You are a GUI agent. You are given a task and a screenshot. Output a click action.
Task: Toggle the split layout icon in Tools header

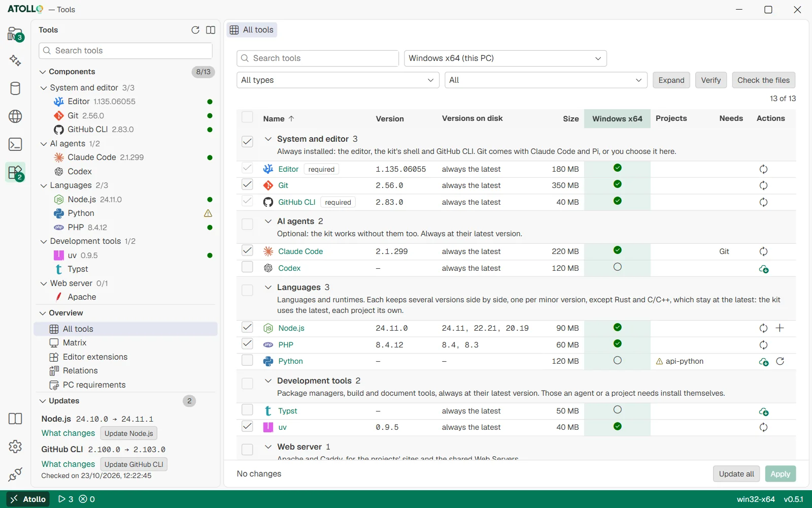[x=211, y=30]
